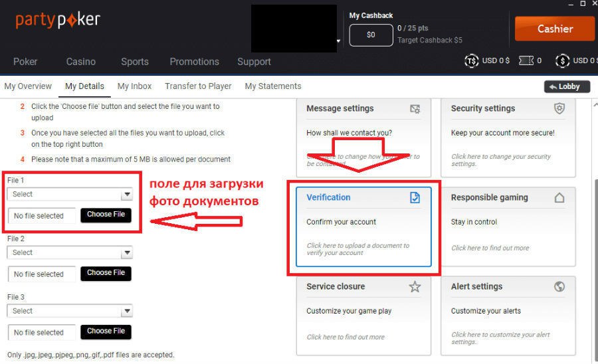The image size is (598, 364).
Task: Go back to the Lobby
Action: click(x=566, y=86)
